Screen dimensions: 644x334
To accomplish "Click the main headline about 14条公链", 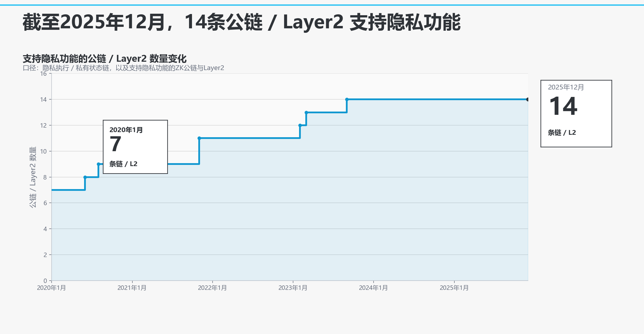I will pos(241,22).
